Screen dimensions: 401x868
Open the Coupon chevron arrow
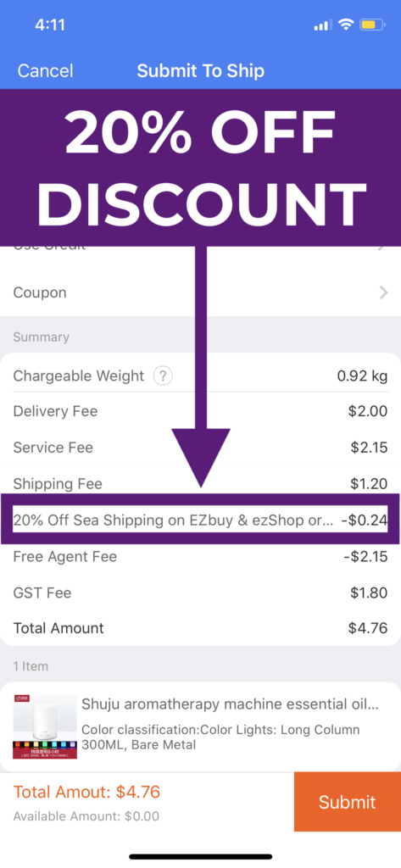[383, 292]
